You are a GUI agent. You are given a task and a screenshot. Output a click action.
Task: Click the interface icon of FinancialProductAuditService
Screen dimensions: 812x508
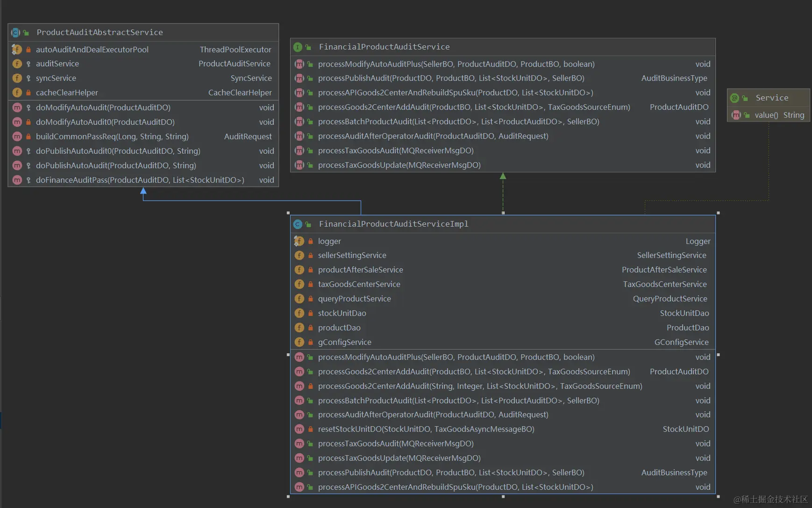[298, 47]
